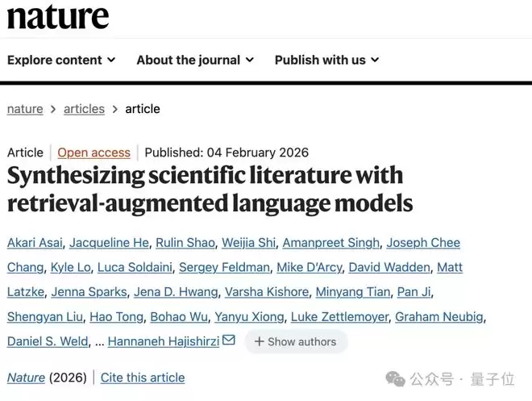The height and width of the screenshot is (401, 532).
Task: Open the articles breadcrumb link
Action: 84,109
